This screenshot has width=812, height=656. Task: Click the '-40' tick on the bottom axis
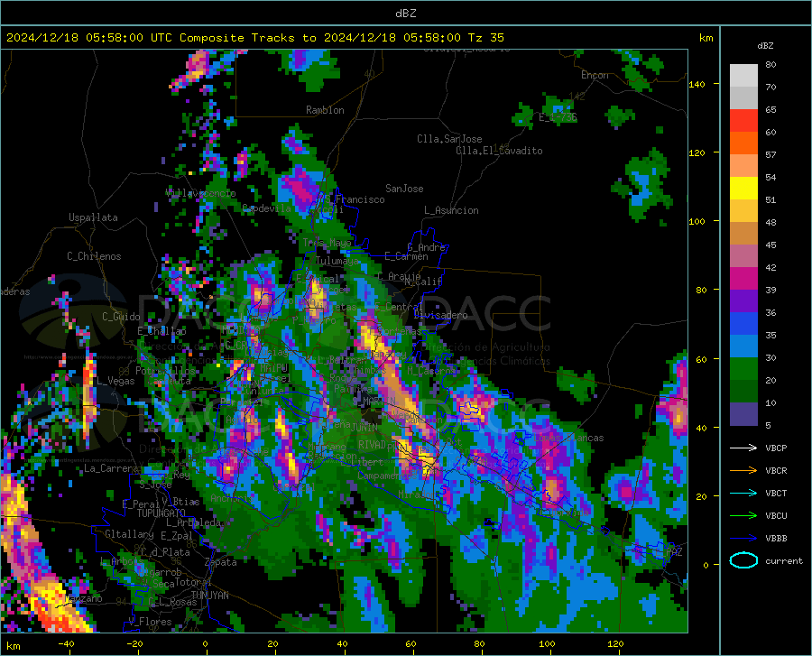pos(66,643)
